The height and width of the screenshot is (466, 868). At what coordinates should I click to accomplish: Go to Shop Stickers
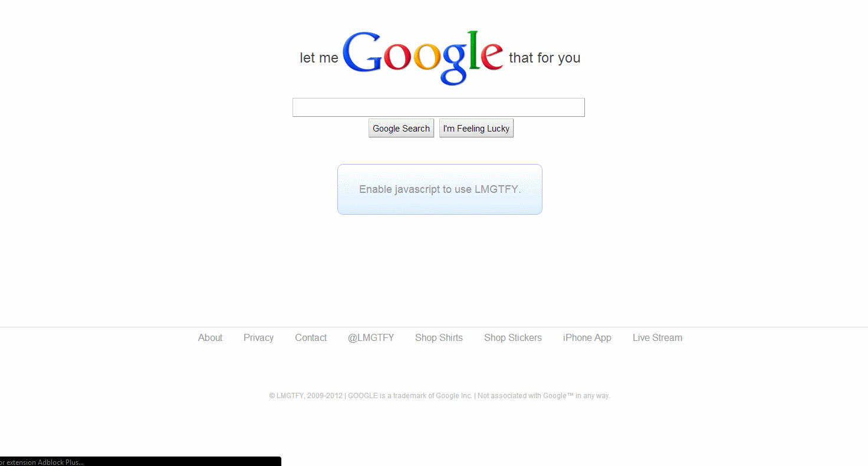tap(513, 337)
